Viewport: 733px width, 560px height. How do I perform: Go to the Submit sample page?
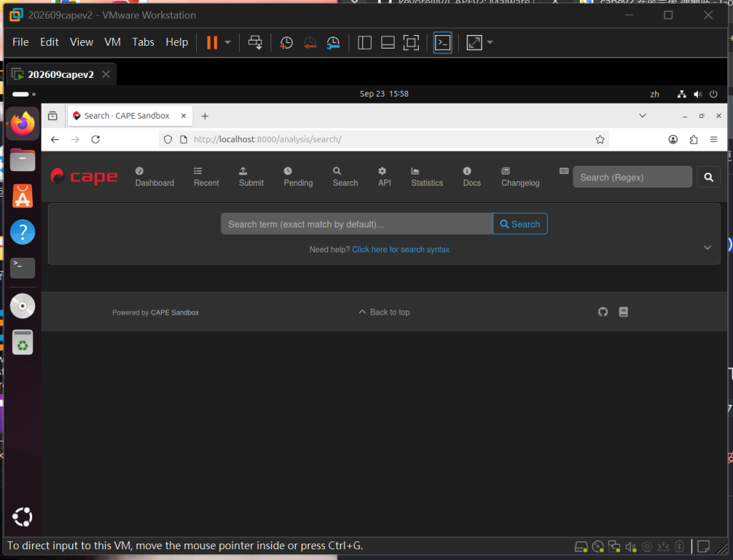click(x=251, y=177)
